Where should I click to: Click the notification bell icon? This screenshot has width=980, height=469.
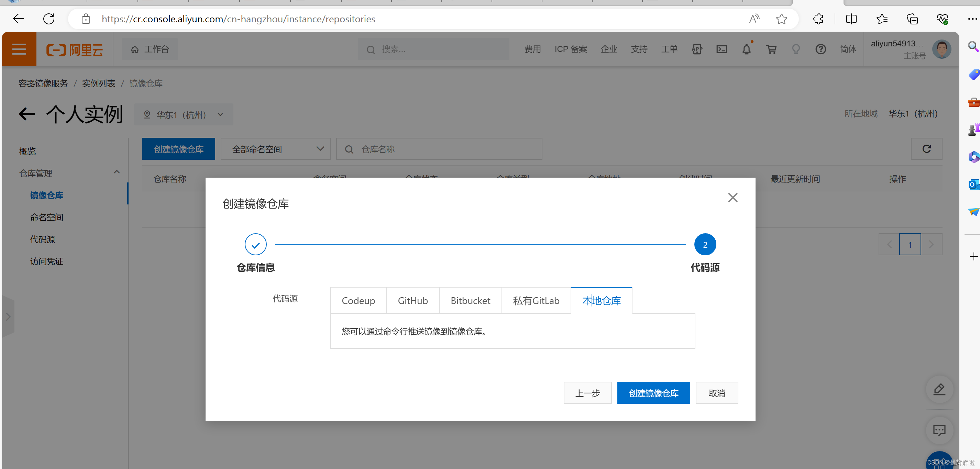(x=746, y=49)
